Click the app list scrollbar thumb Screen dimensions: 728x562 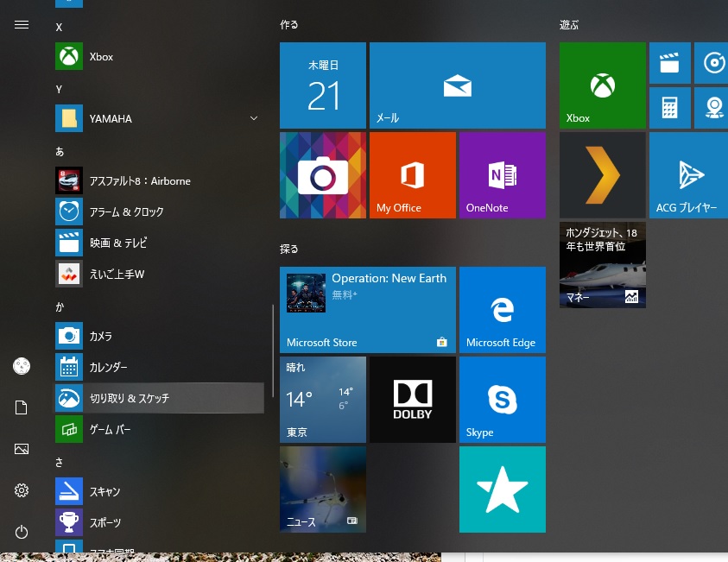(273, 350)
